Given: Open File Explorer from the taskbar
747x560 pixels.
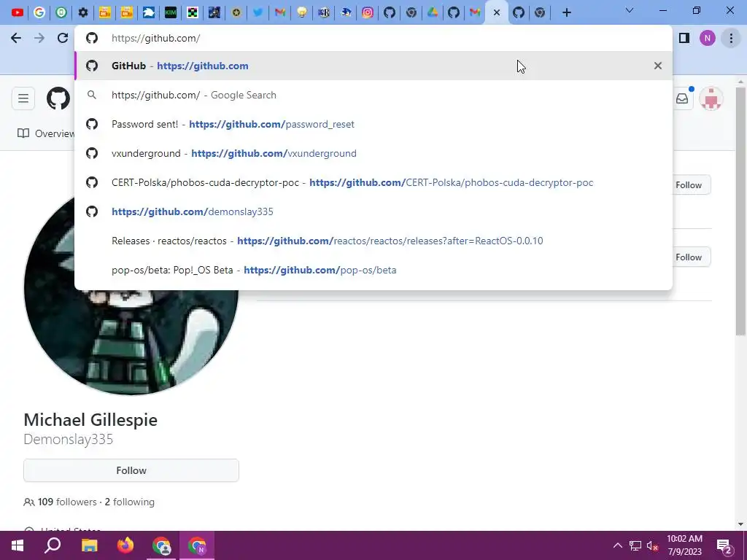Looking at the screenshot, I should coord(89,545).
